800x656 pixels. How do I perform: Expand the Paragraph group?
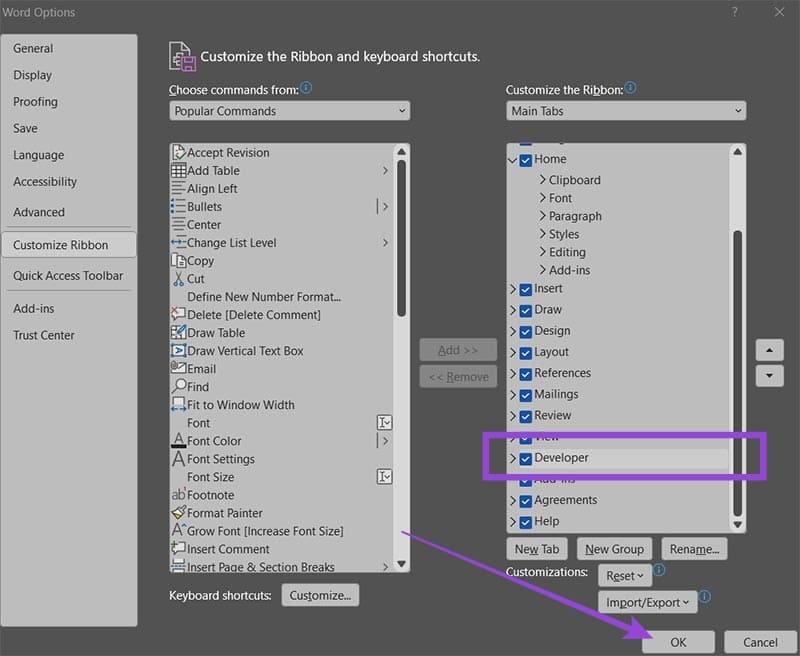pos(543,216)
